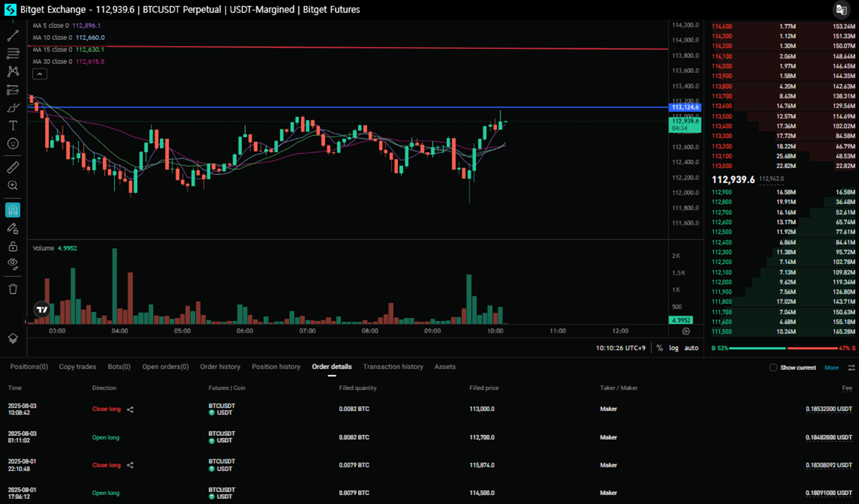
Task: Select the brush drawing tool
Action: click(13, 108)
